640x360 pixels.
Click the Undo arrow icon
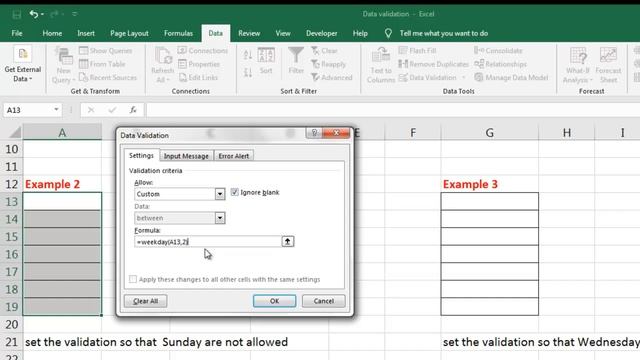click(x=33, y=14)
